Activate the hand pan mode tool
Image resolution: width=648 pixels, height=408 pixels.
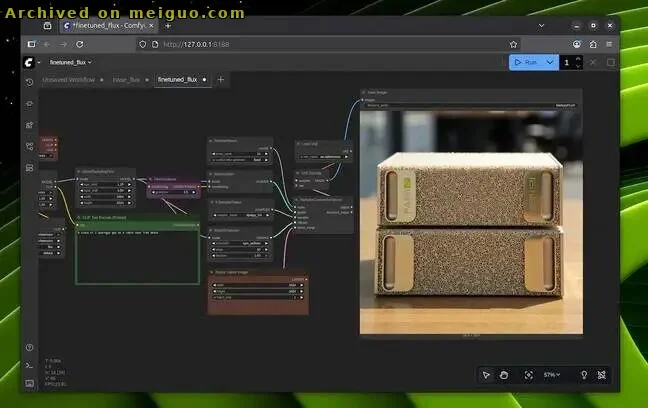click(505, 374)
